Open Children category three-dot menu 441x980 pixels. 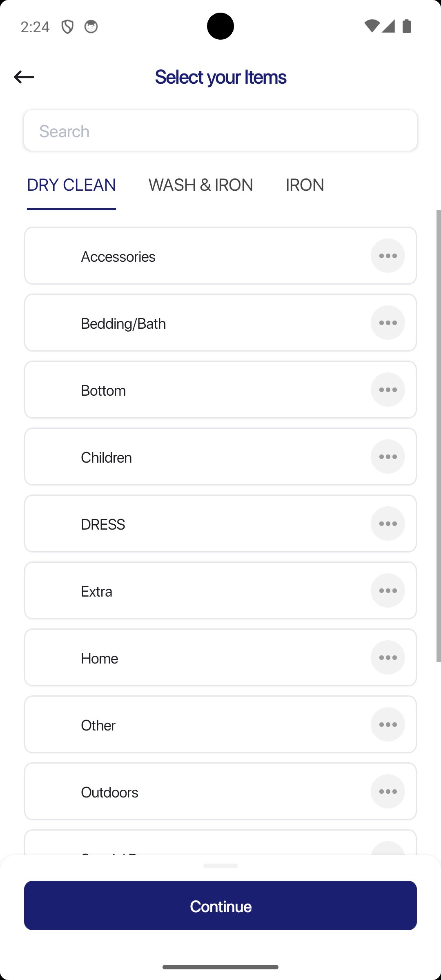point(388,457)
